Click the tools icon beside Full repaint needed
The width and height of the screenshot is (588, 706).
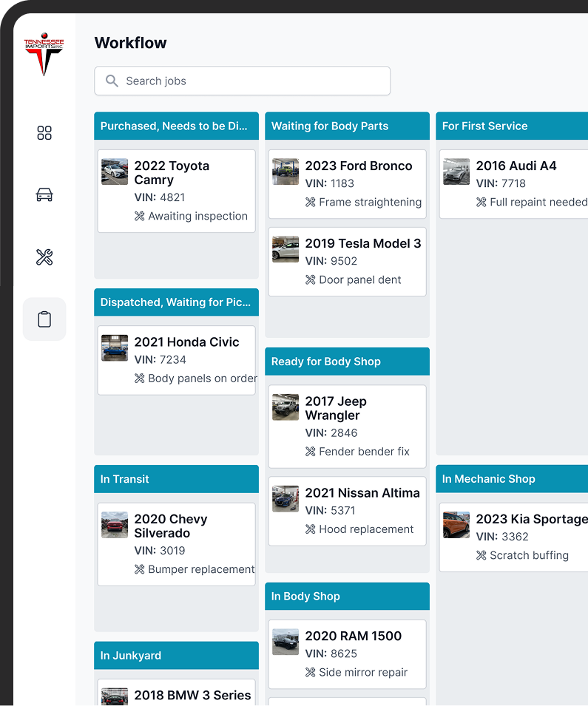coord(481,203)
